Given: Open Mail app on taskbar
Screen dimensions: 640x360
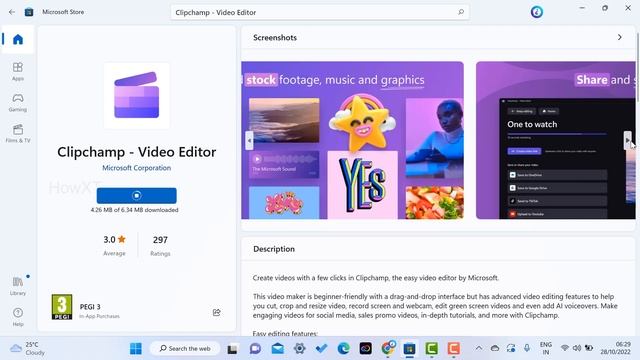Looking at the screenshot, I should coord(278,349).
